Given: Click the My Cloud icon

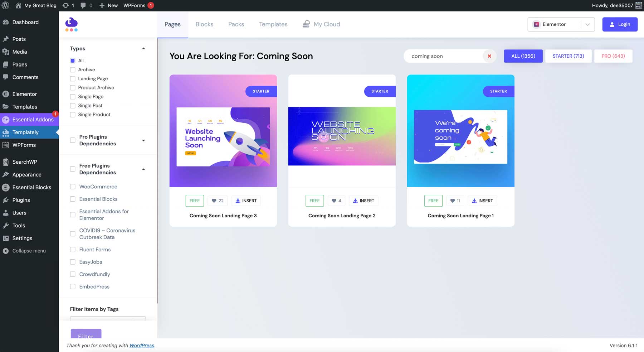Looking at the screenshot, I should (307, 24).
